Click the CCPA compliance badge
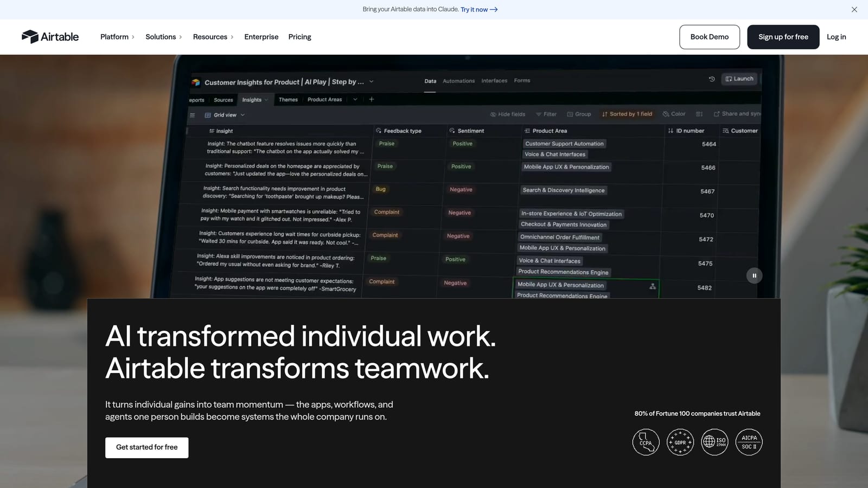Image resolution: width=868 pixels, height=488 pixels. pyautogui.click(x=646, y=442)
